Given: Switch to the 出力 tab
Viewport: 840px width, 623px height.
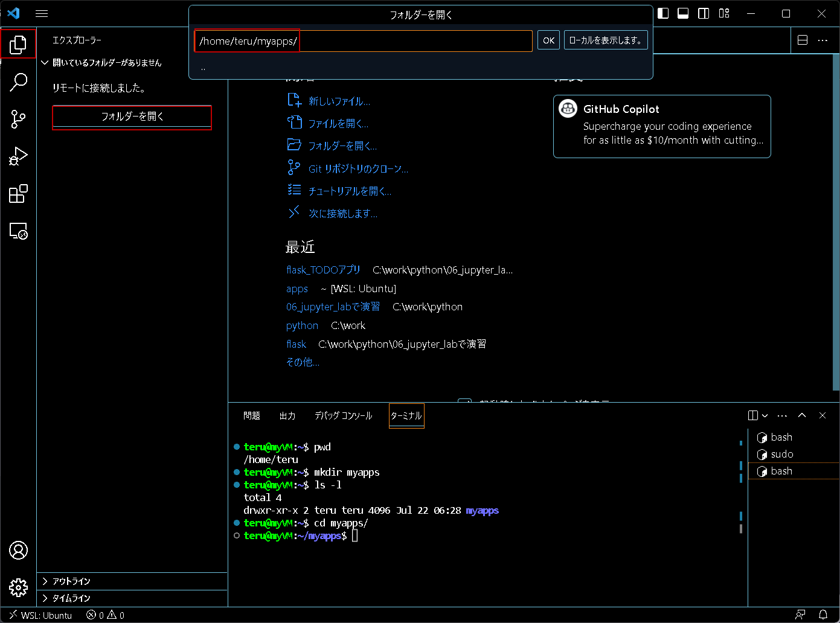Looking at the screenshot, I should (x=287, y=416).
